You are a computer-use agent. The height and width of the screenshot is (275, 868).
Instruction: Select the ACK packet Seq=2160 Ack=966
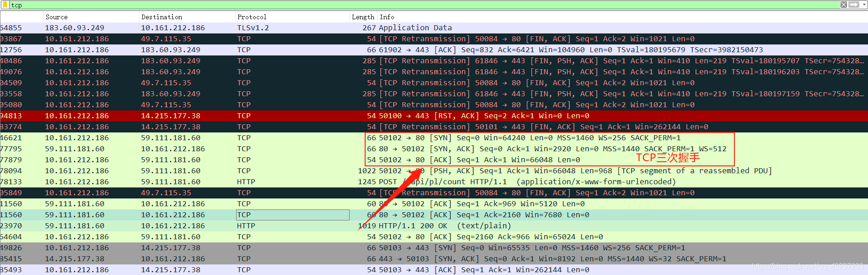(x=434, y=236)
